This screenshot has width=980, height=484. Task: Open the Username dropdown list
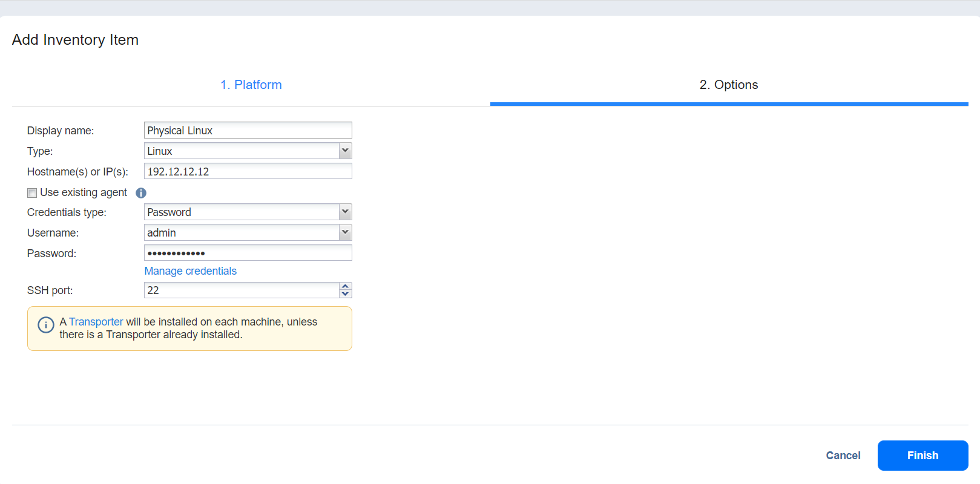[x=345, y=232]
